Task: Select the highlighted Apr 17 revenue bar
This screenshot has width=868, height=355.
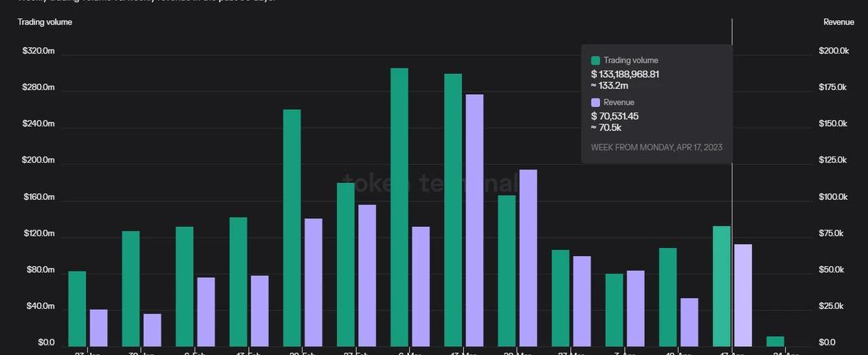Action: (743, 295)
